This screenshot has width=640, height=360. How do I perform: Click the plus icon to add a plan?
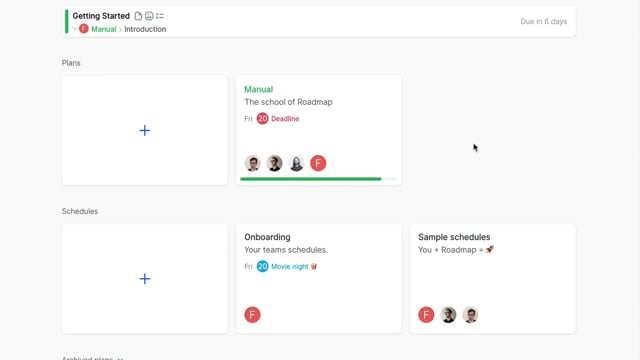tap(145, 131)
